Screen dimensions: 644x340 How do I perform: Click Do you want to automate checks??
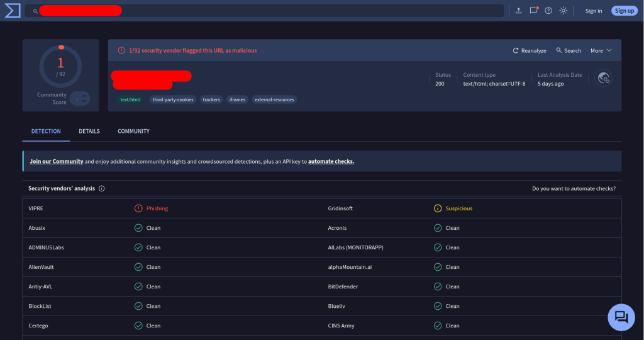coord(574,188)
